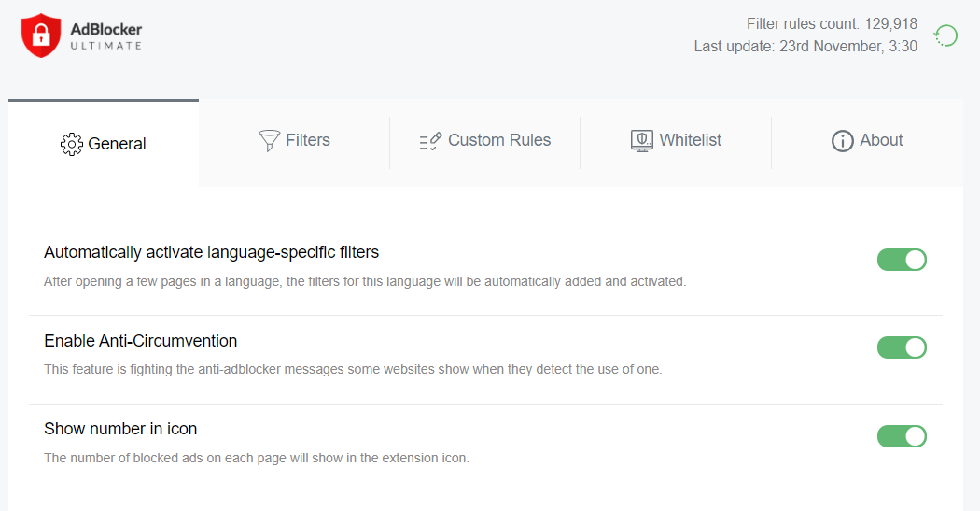
Task: Go to the Whitelist tab label
Action: tap(691, 140)
